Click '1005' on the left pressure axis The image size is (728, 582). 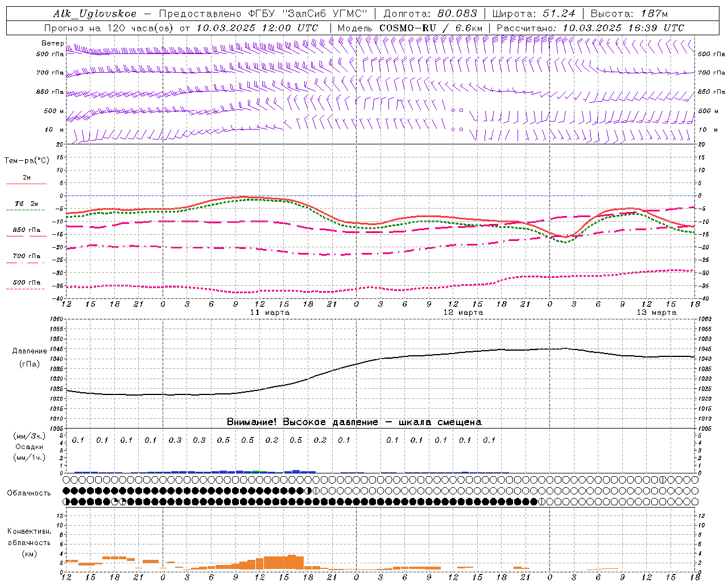tap(56, 429)
